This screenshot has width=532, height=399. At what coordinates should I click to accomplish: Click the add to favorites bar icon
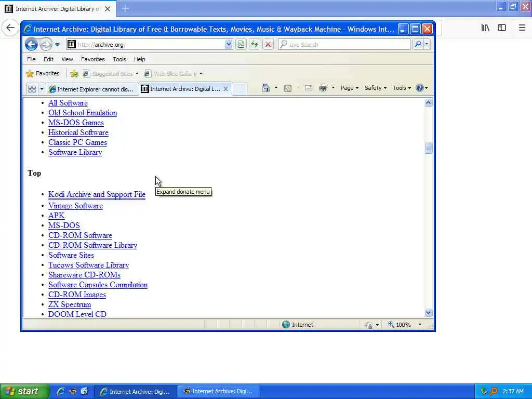click(x=74, y=73)
